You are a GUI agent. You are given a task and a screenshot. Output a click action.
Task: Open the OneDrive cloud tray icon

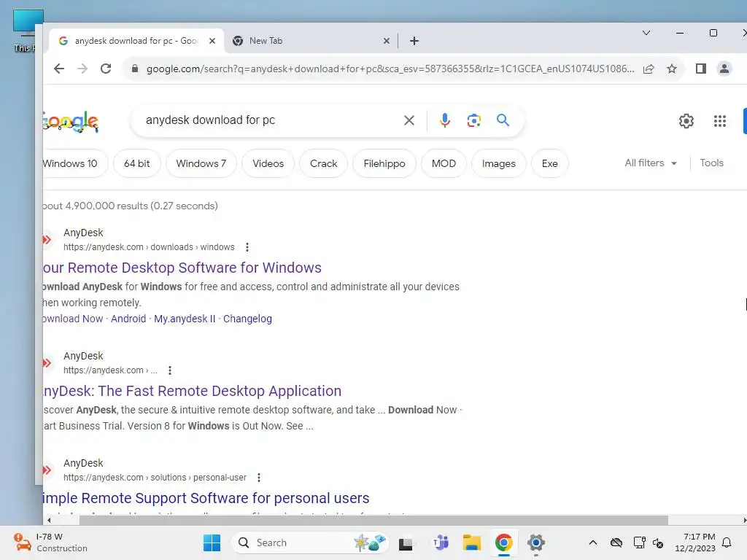coord(616,542)
